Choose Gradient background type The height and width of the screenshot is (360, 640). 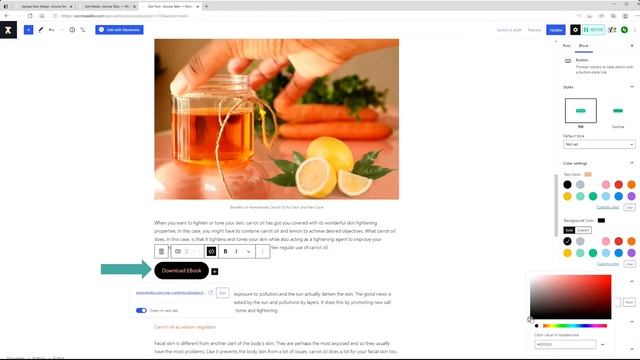(x=583, y=230)
